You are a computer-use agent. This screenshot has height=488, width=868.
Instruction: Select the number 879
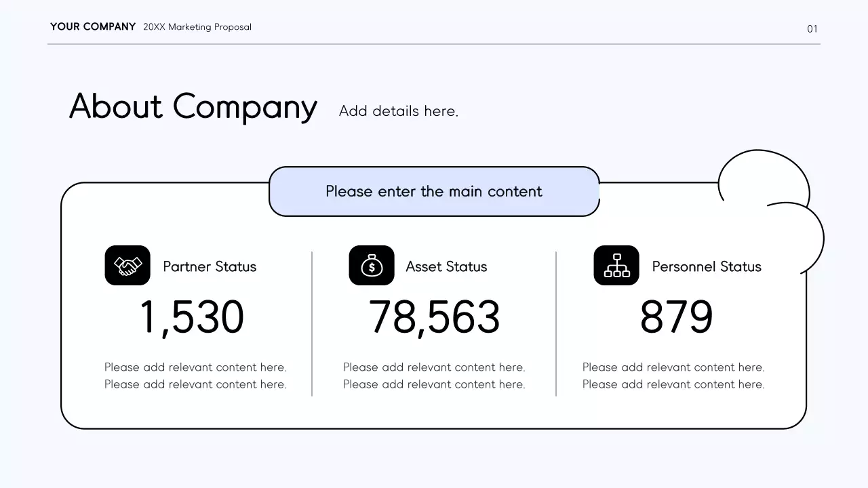click(676, 317)
